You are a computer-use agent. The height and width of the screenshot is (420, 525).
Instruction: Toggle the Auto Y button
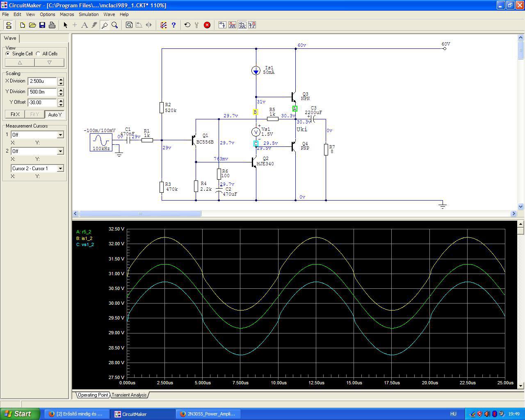click(55, 114)
